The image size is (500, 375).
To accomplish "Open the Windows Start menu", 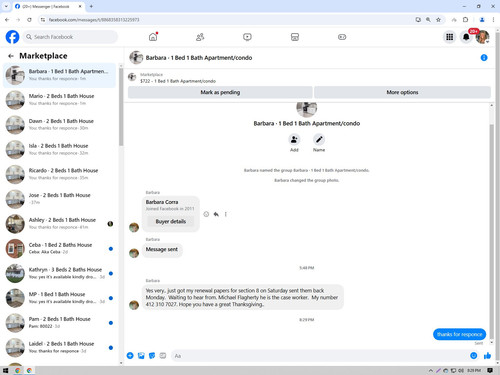I will tap(5, 370).
